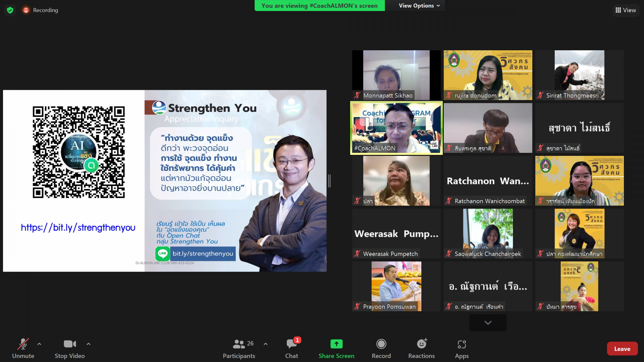Select Sirirat Thongmeesri video tile

click(580, 75)
